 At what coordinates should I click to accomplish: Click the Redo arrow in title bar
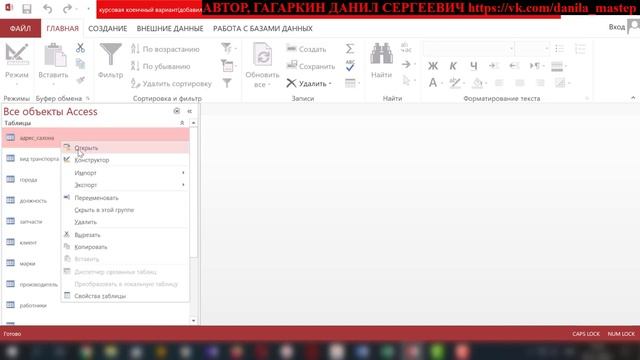point(67,9)
